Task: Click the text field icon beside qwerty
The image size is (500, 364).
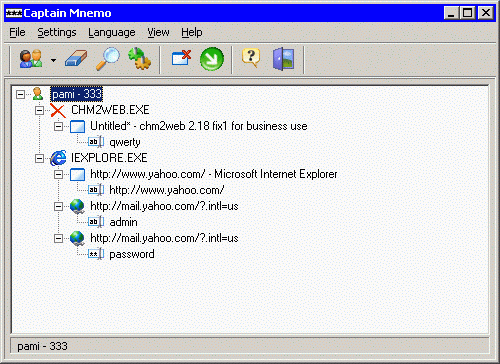Action: [96, 142]
